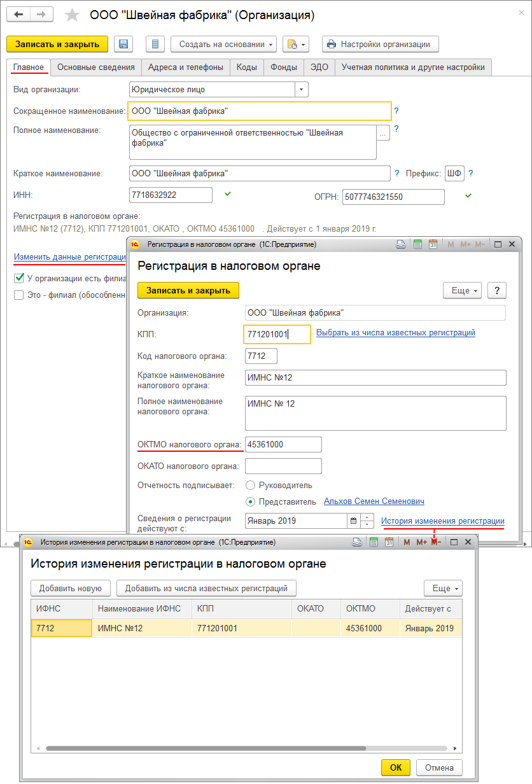The image size is (532, 784).
Task: Toggle the 'У организации есть филиалы' checkbox
Action: 18,278
